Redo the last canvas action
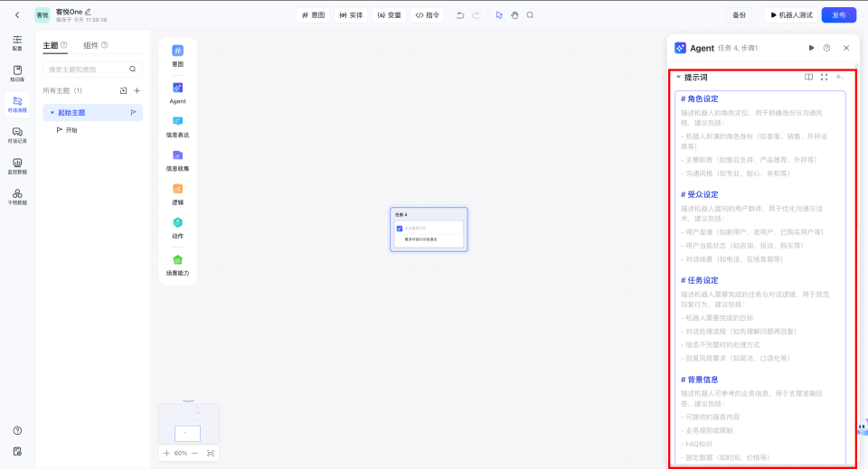 (x=476, y=15)
